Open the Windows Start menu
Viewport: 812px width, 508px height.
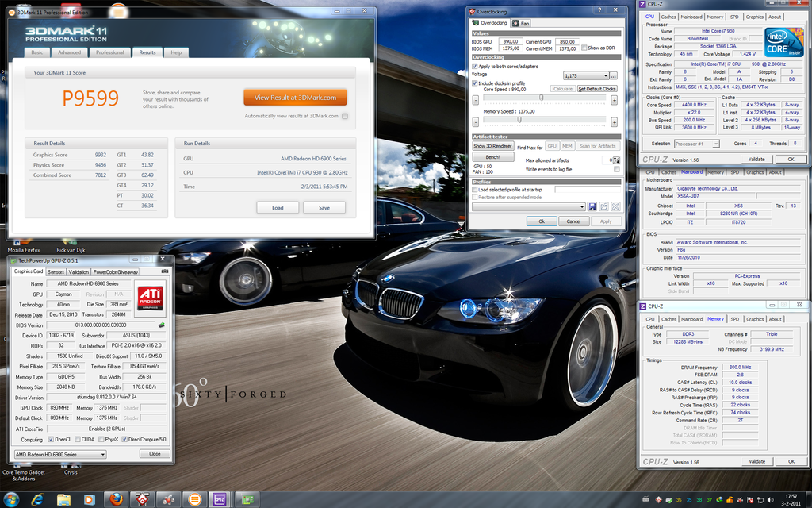click(11, 499)
